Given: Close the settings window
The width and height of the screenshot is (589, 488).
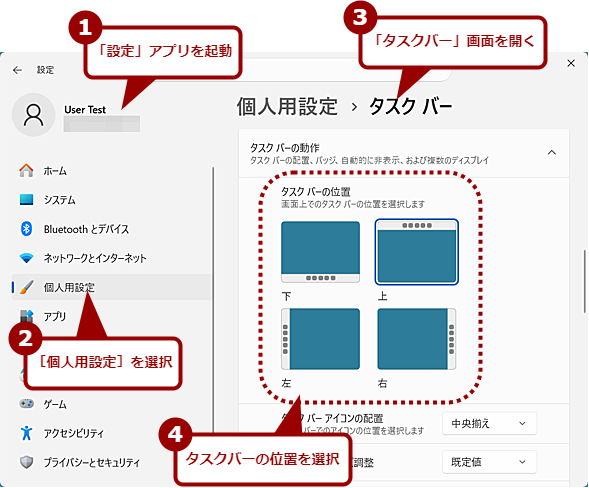Looking at the screenshot, I should click(571, 63).
